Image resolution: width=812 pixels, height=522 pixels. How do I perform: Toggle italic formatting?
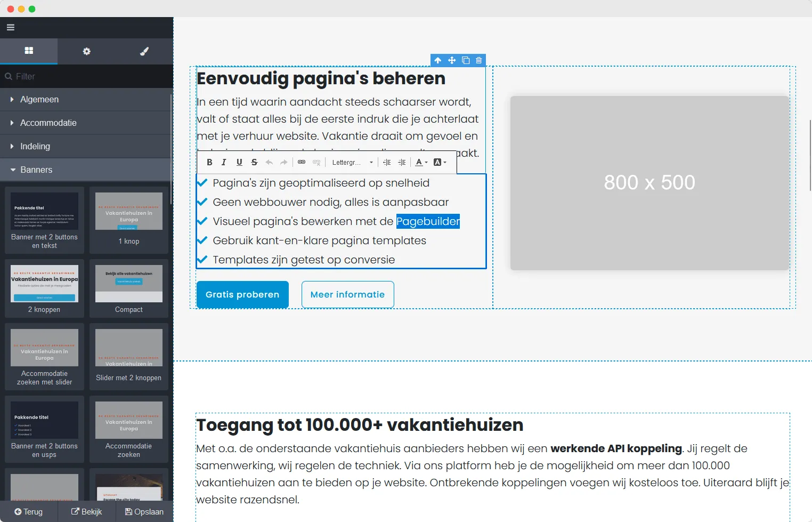point(224,162)
